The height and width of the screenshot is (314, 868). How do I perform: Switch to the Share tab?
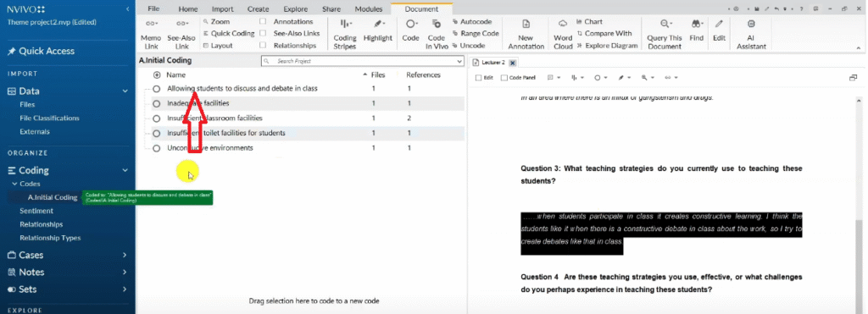point(331,8)
